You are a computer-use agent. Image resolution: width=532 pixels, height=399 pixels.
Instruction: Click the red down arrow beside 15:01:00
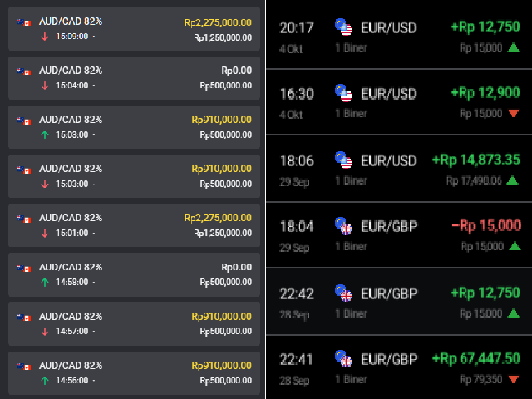click(x=45, y=233)
